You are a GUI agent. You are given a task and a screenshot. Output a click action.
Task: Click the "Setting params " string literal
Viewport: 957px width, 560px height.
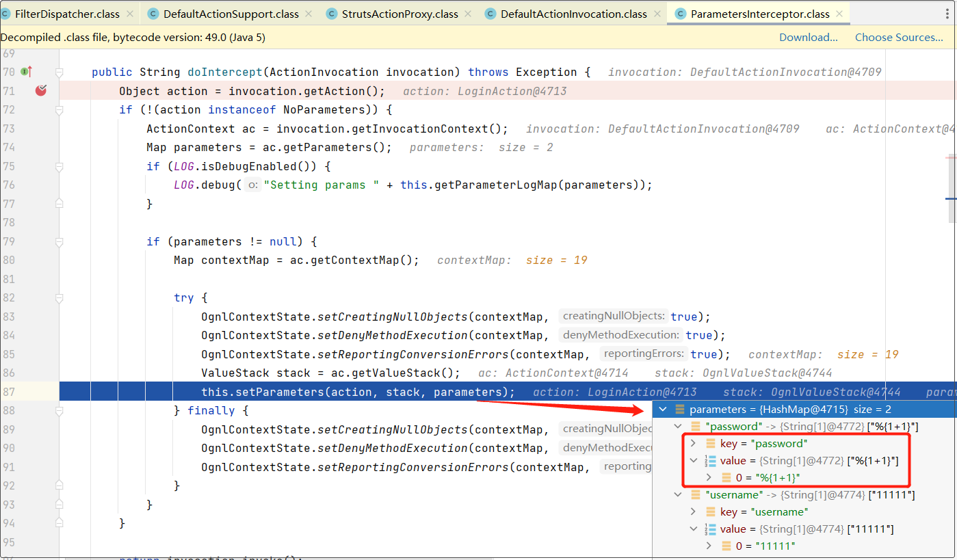321,185
